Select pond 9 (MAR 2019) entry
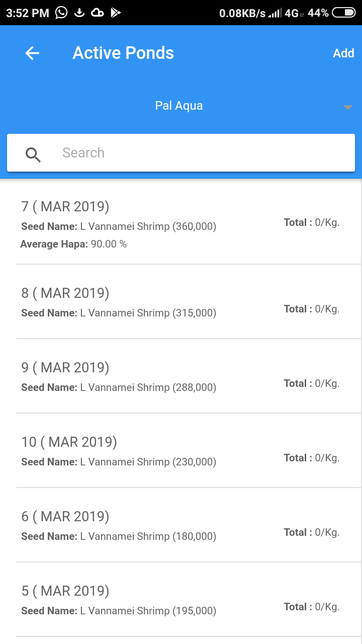This screenshot has height=644, width=362. (x=181, y=376)
